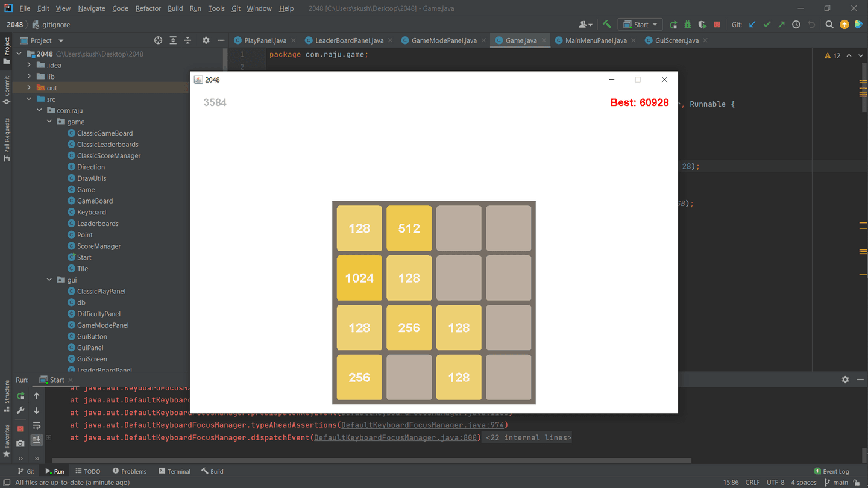Open the Build tool window
Viewport: 868px width, 488px height.
[x=212, y=471]
